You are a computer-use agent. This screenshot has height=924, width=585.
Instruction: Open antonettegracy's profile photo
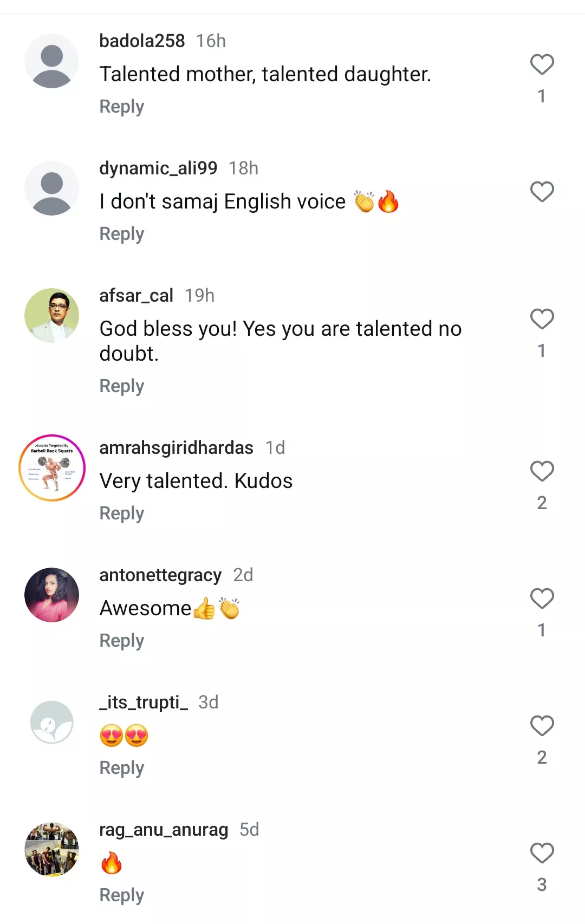coord(52,595)
